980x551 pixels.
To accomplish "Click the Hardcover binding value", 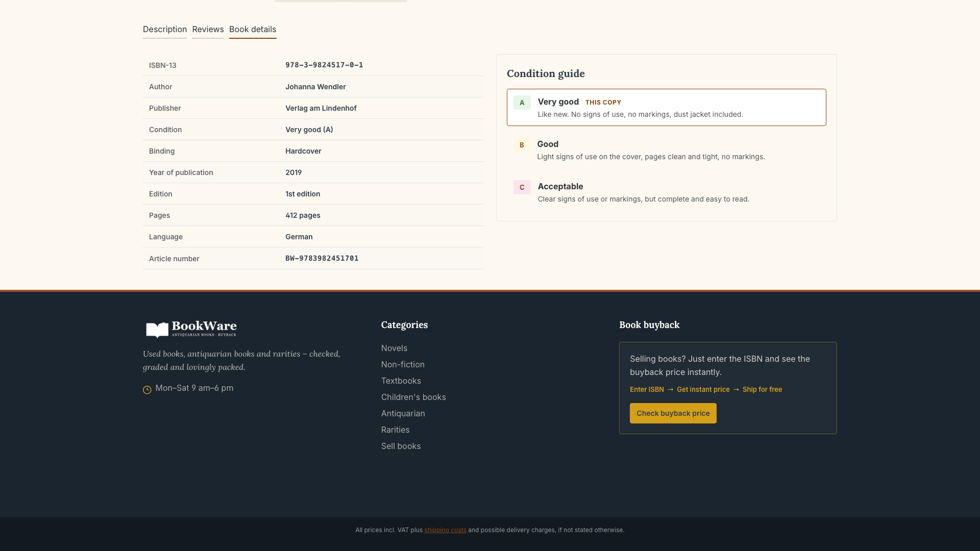I will [x=303, y=151].
